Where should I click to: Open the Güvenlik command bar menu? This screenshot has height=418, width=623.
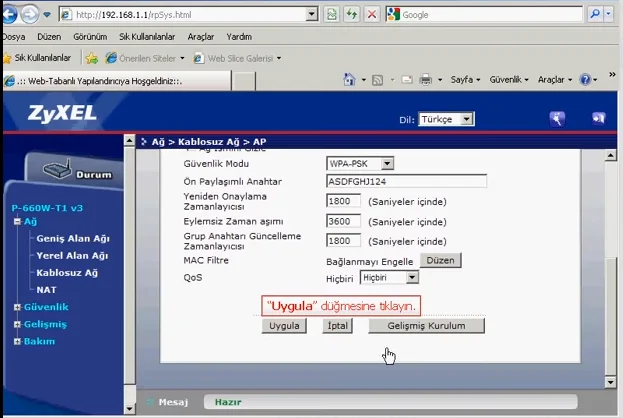(509, 80)
